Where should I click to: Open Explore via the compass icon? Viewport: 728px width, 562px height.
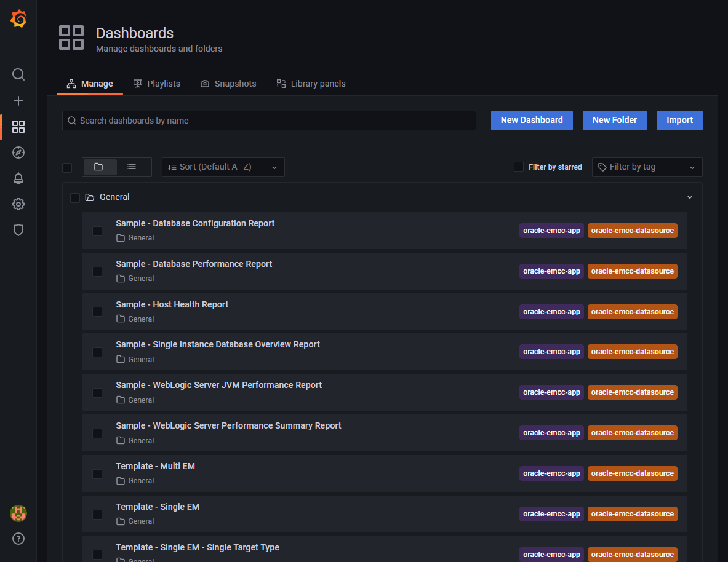(18, 152)
